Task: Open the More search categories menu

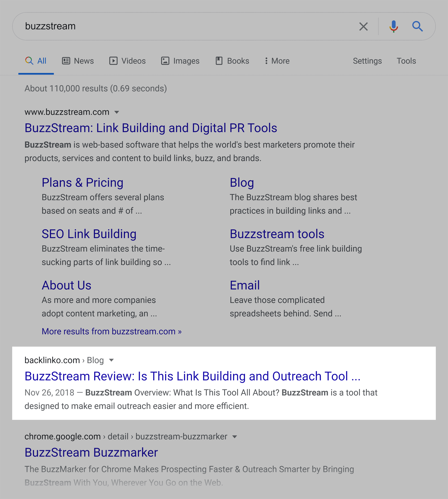Action: point(277,61)
